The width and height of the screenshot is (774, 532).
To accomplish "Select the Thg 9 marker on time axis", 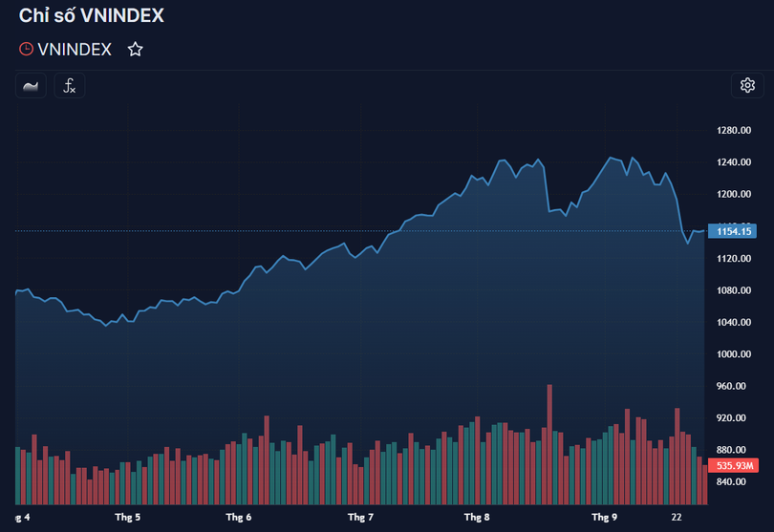I will (603, 517).
